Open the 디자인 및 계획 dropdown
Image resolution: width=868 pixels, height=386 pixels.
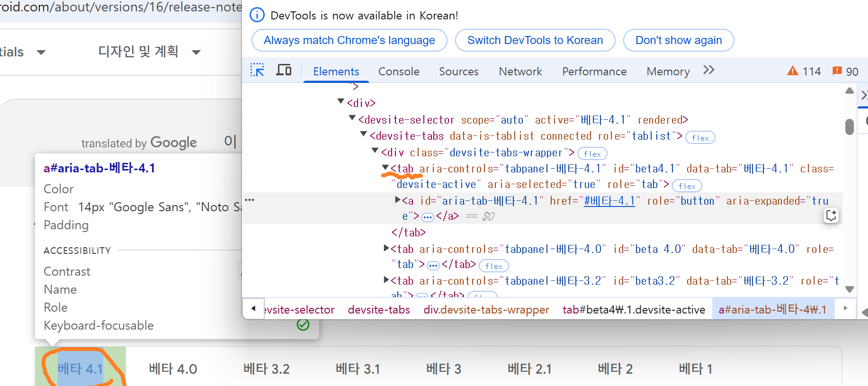[x=150, y=52]
